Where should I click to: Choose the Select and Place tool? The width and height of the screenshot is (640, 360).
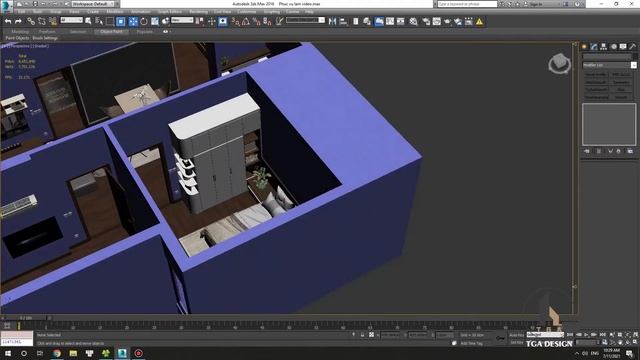tap(165, 21)
